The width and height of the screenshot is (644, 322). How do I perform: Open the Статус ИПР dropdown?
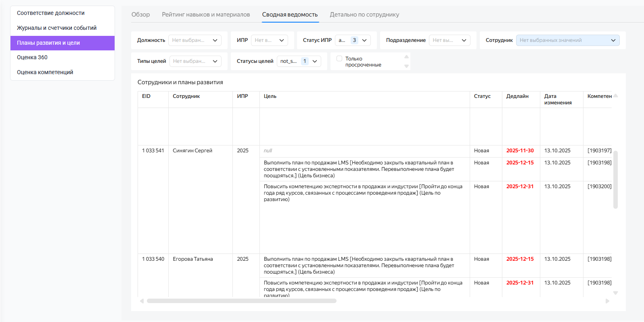coord(352,40)
